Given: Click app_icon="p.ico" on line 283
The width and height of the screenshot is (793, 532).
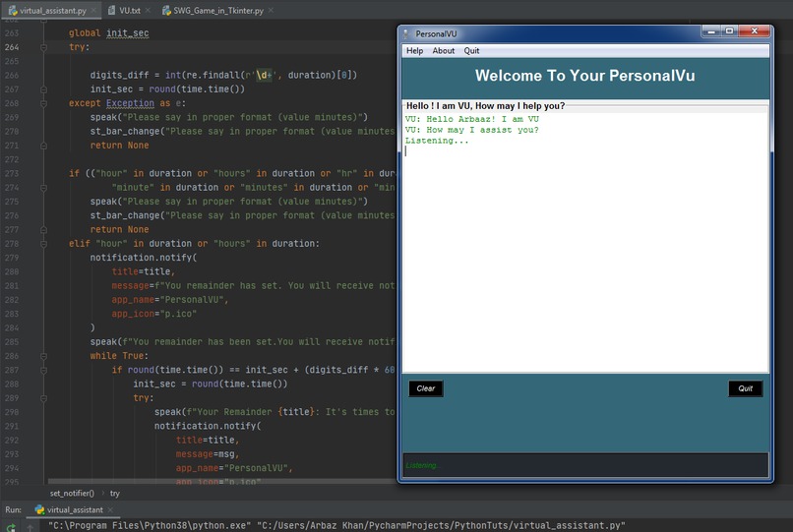Looking at the screenshot, I should point(154,314).
